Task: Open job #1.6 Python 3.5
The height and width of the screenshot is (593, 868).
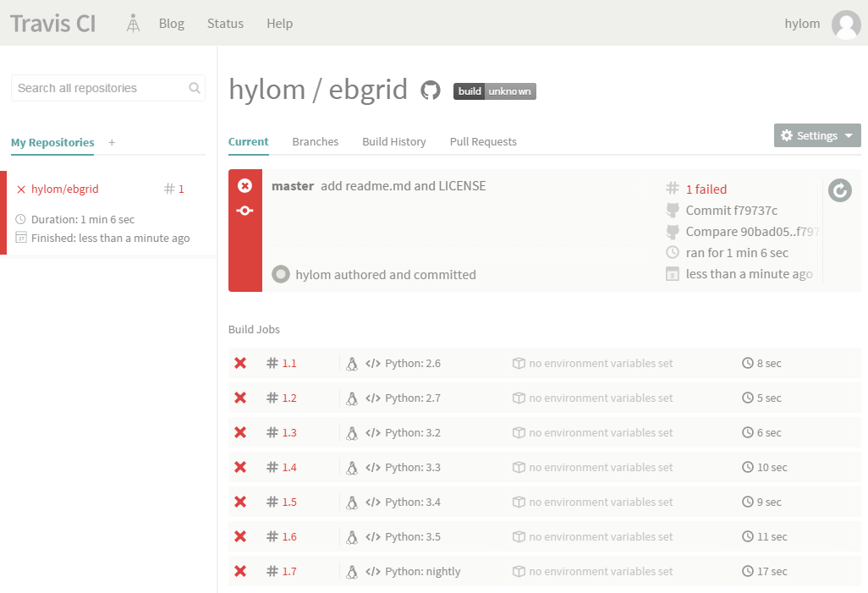Action: tap(544, 536)
